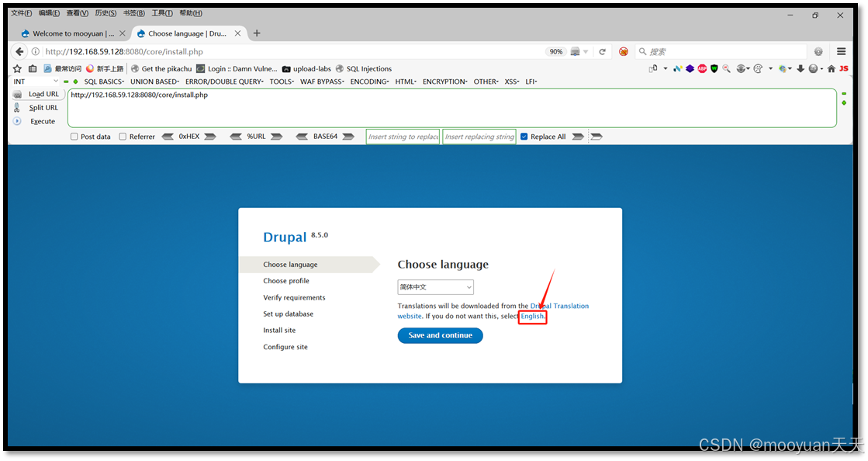This screenshot has height=461, width=868.
Task: Click the site info icon in address bar
Action: click(x=36, y=51)
